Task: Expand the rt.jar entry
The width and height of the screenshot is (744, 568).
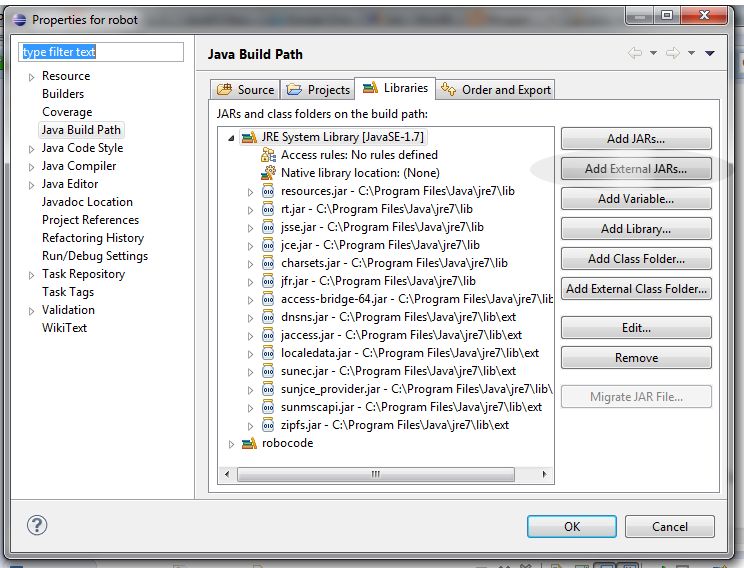Action: click(250, 210)
